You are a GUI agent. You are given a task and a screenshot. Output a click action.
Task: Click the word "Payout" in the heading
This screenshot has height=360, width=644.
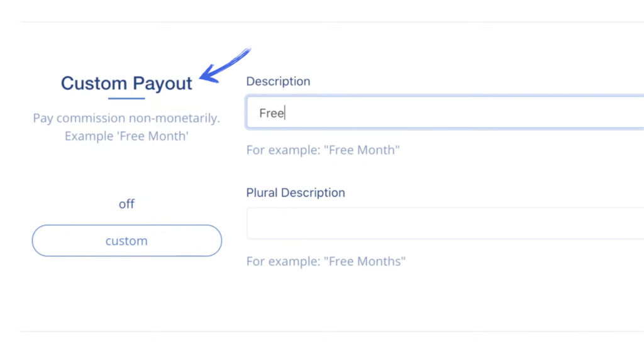tap(162, 84)
